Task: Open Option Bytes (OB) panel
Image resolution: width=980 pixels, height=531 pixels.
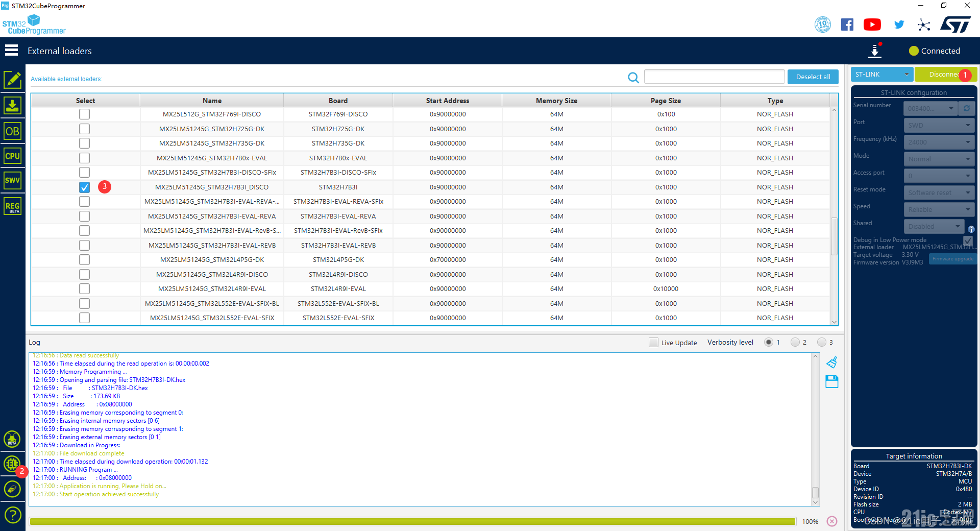Action: [12, 131]
